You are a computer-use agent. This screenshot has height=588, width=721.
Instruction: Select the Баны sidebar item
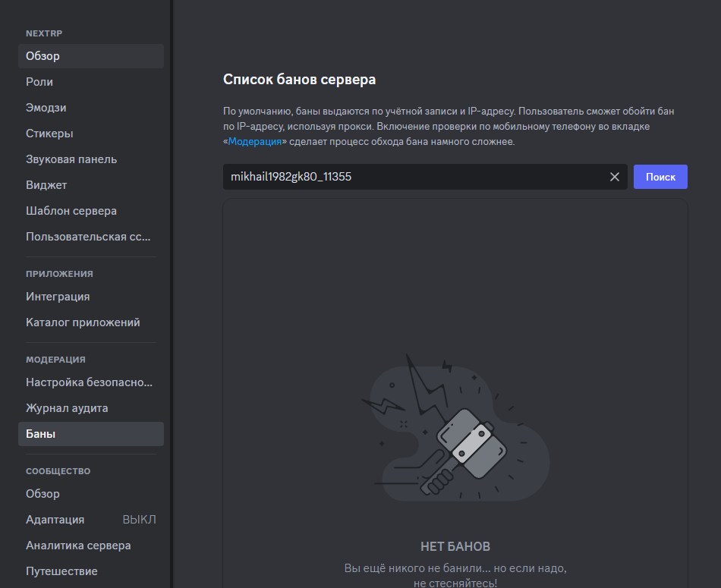coord(91,434)
